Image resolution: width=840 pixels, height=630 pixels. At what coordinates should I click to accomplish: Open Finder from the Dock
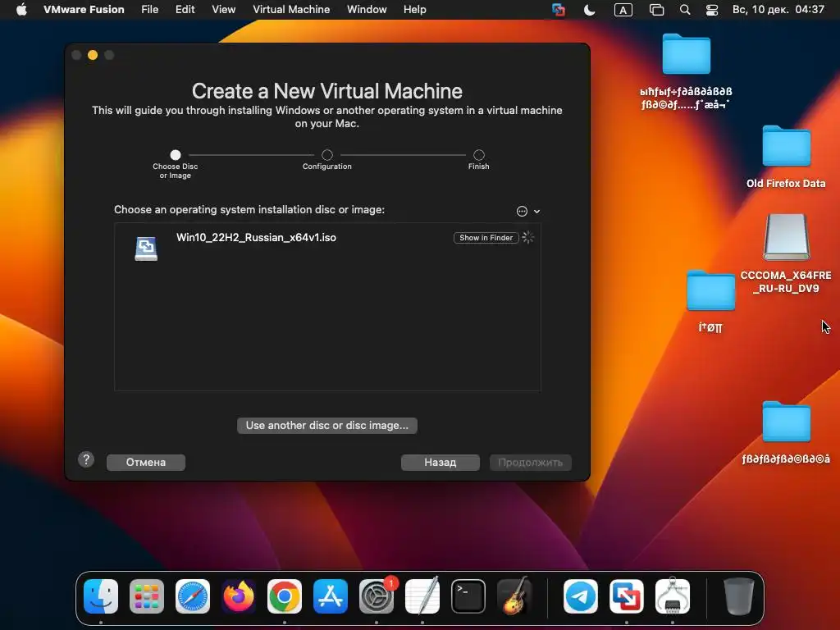point(101,596)
